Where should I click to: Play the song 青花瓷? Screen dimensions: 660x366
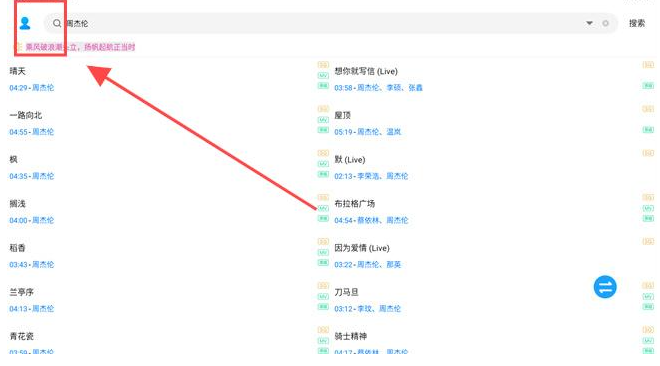pos(21,336)
